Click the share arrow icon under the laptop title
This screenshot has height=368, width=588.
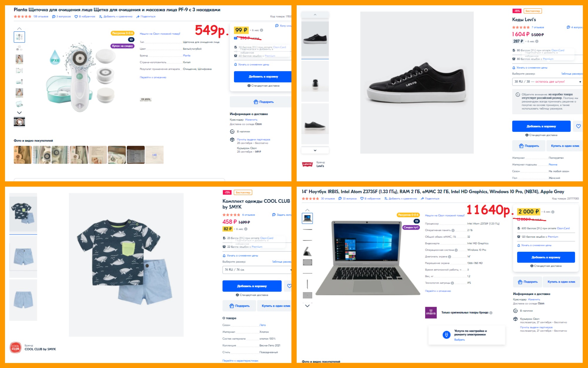pos(422,199)
